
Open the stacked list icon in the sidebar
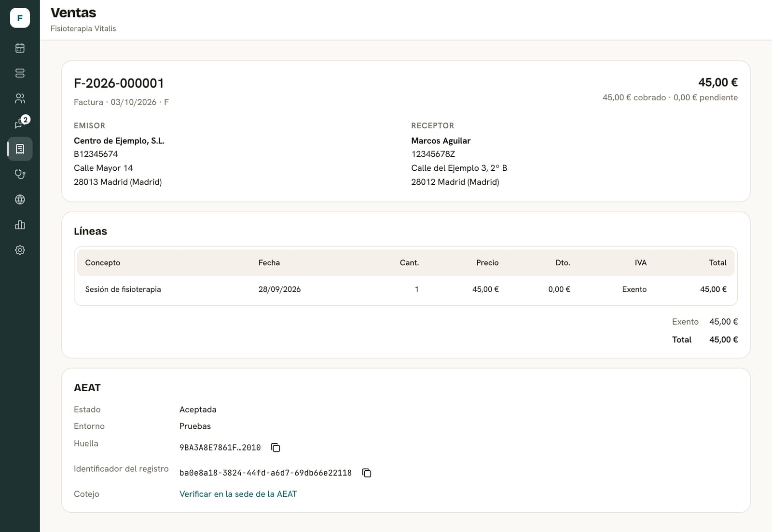(x=20, y=73)
